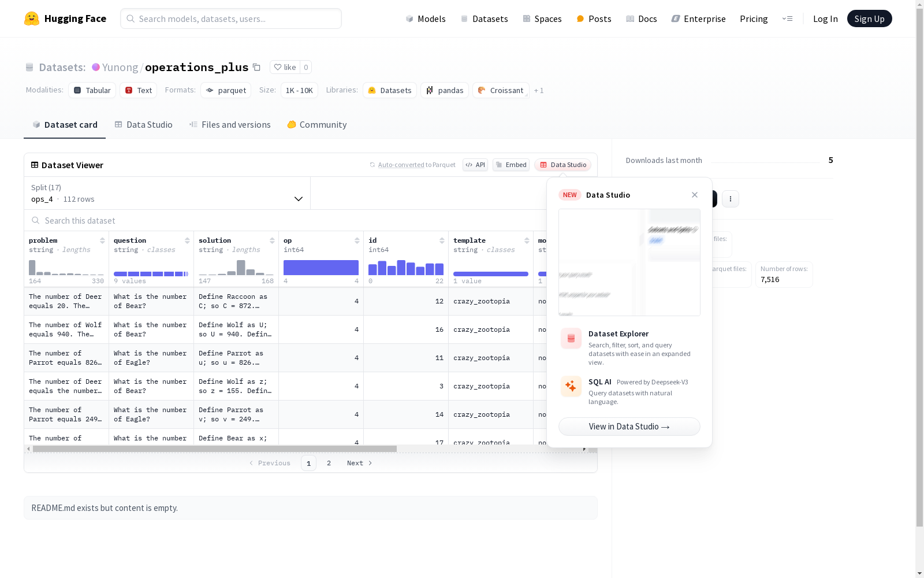924x578 pixels.
Task: Click the Tabular modality tag
Action: tap(92, 90)
